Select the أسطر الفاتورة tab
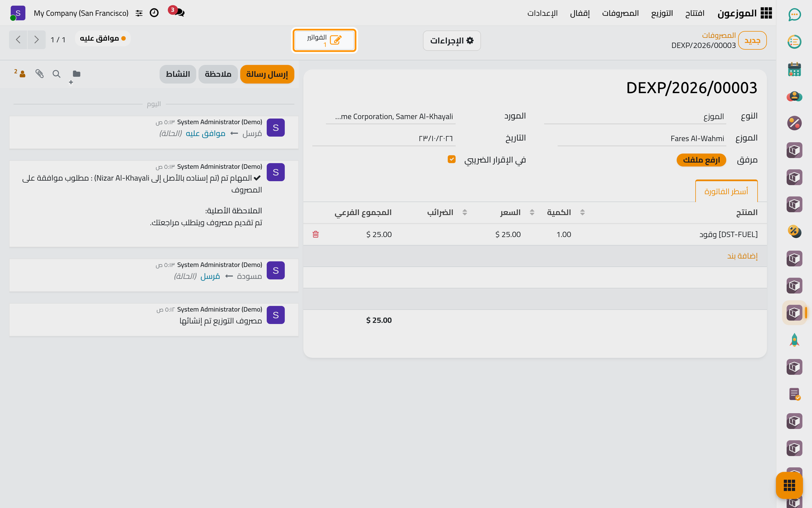Viewport: 812px width, 508px height. coord(726,191)
